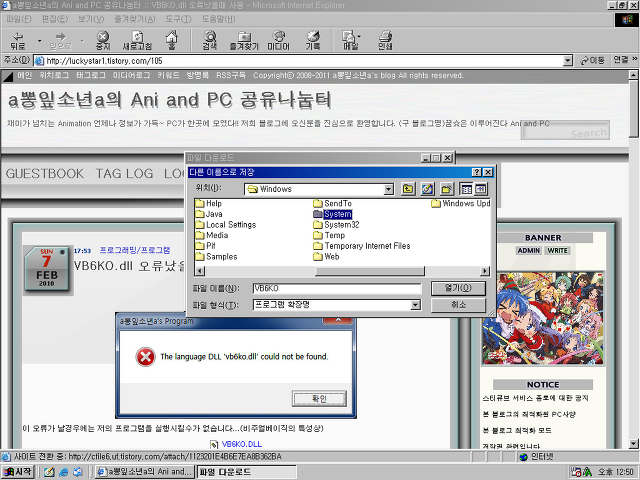640x480 pixels.
Task: Select the SendTo folder
Action: click(333, 203)
